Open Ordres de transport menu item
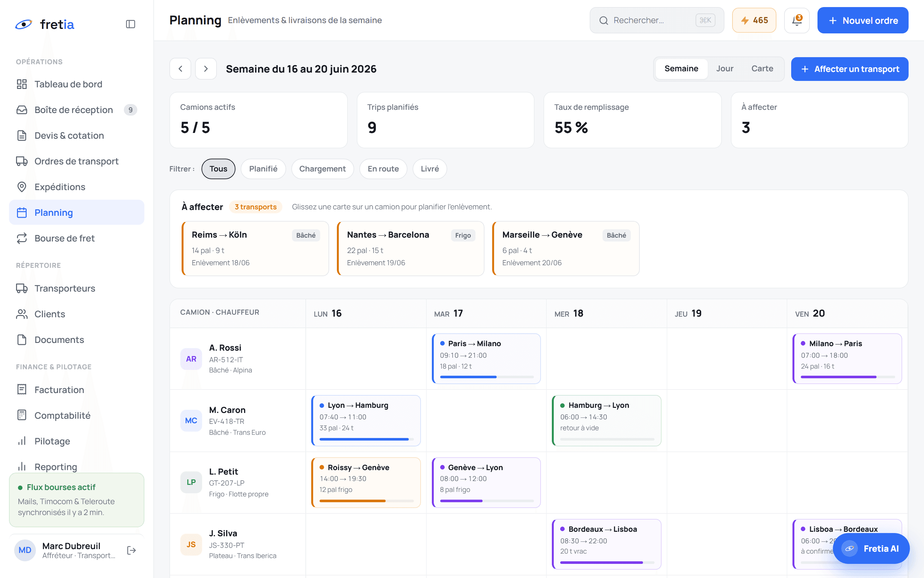 pos(77,161)
